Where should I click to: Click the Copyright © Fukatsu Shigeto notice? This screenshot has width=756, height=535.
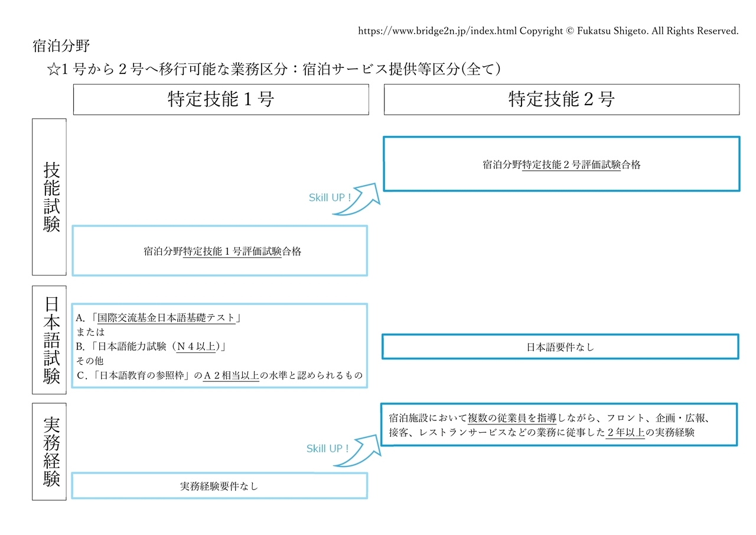[x=629, y=31]
